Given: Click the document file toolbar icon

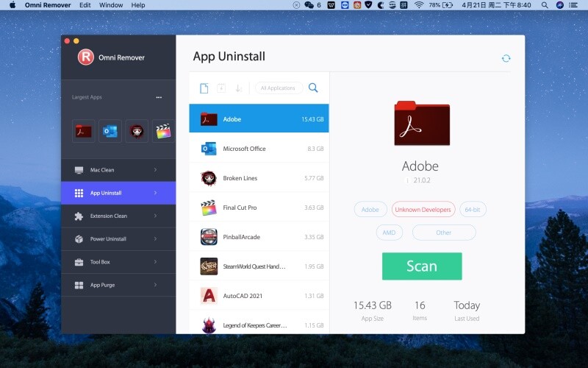Looking at the screenshot, I should click(x=204, y=88).
